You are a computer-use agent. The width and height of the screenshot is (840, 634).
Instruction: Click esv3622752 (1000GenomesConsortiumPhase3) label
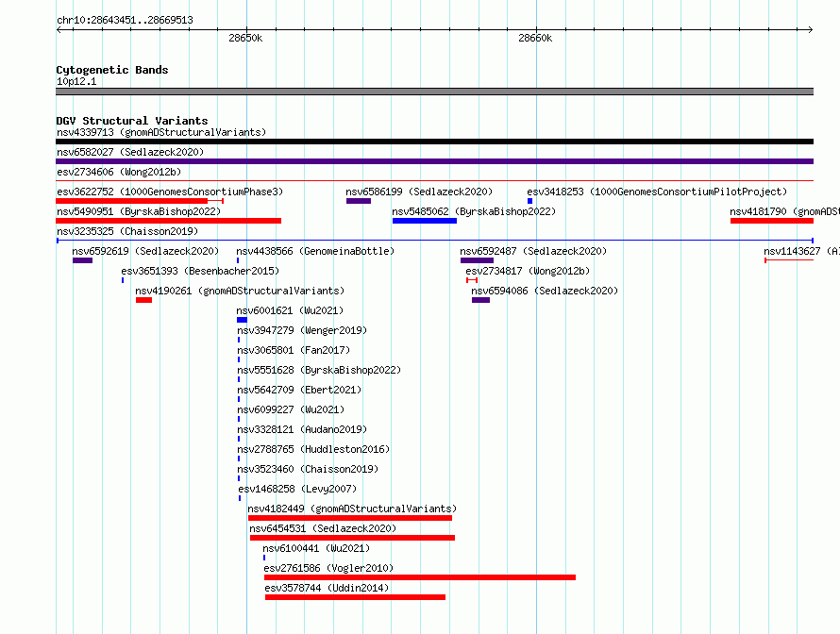point(170,192)
